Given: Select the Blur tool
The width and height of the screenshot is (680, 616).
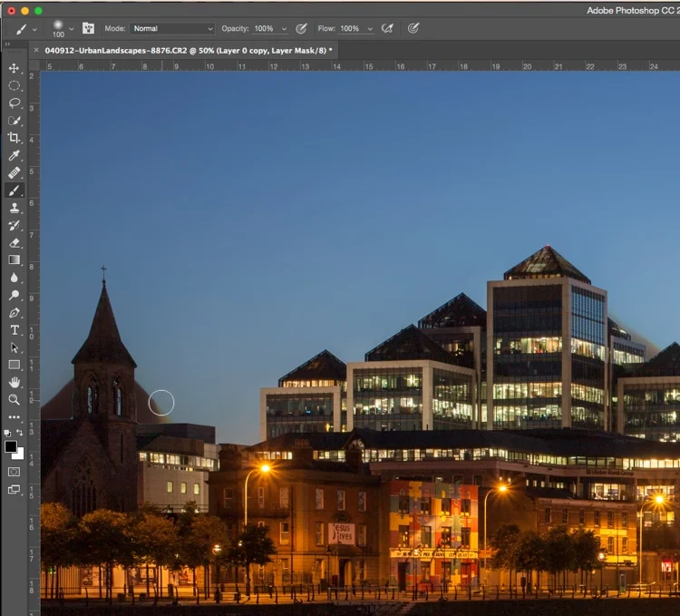Looking at the screenshot, I should (14, 278).
